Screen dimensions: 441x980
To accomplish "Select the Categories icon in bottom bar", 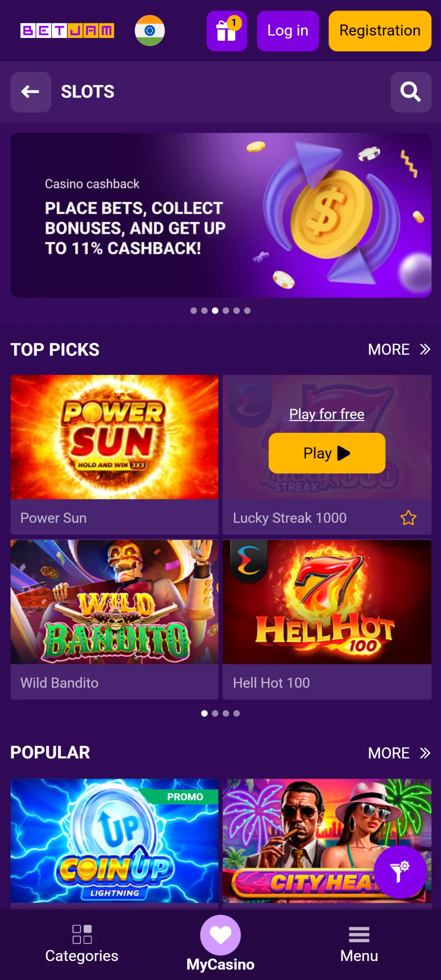I will point(82,934).
